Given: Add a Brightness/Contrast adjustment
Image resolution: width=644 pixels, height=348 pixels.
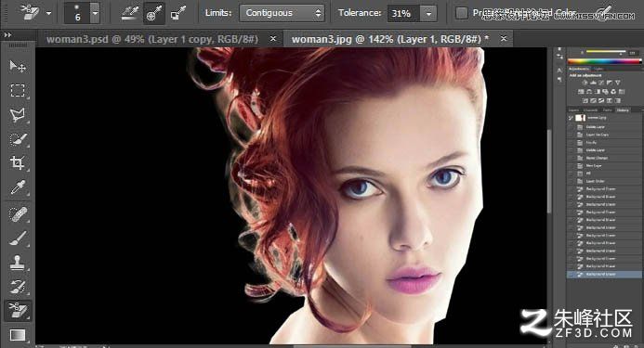Looking at the screenshot, I should coord(585,83).
